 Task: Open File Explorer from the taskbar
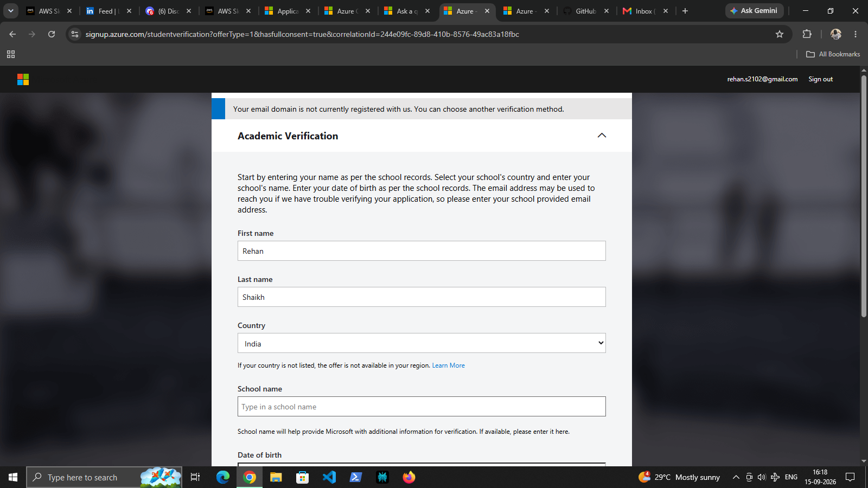tap(276, 477)
